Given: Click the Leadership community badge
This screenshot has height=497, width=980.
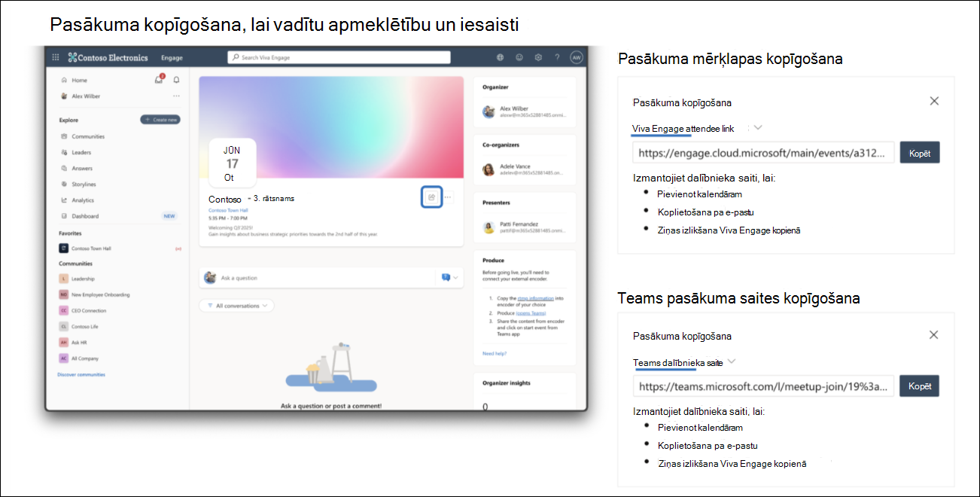Looking at the screenshot, I should coord(64,279).
